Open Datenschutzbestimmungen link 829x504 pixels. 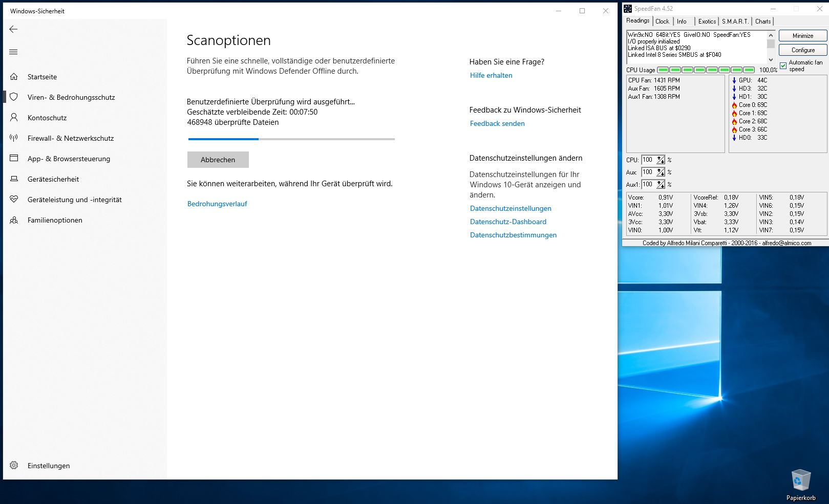click(513, 235)
